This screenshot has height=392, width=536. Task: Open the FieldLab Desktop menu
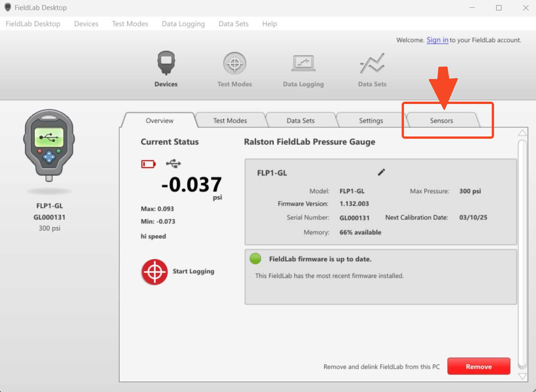pyautogui.click(x=33, y=24)
